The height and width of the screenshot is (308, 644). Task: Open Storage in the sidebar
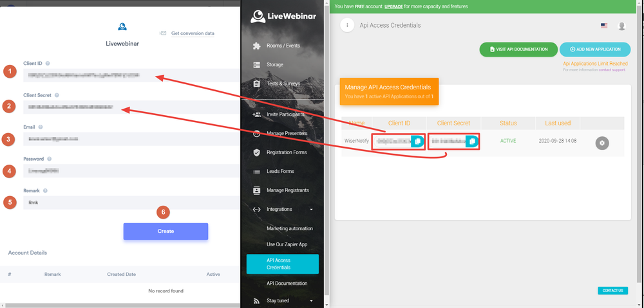pos(275,65)
